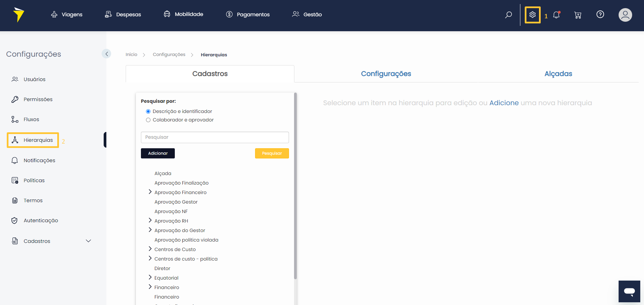Expand Aprovação Financeiro node

click(x=150, y=192)
